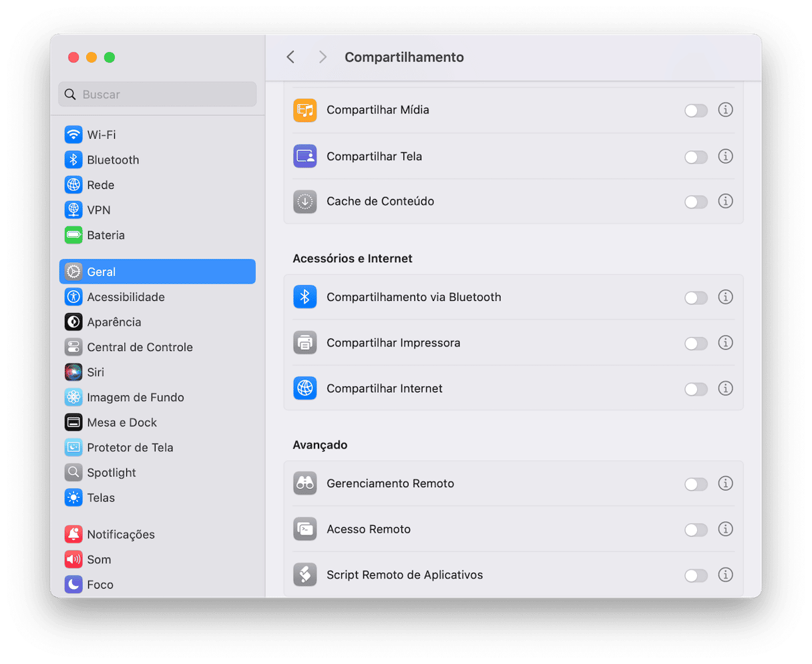
Task: Click the Geral gear icon
Action: coord(73,272)
